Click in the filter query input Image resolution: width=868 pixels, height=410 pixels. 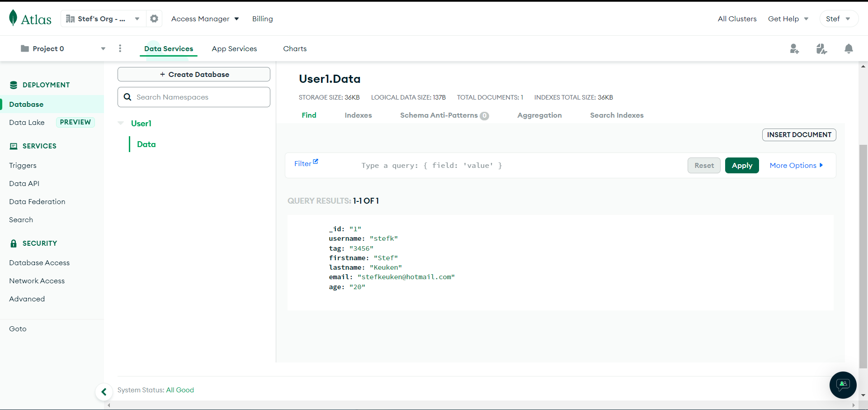coord(520,166)
